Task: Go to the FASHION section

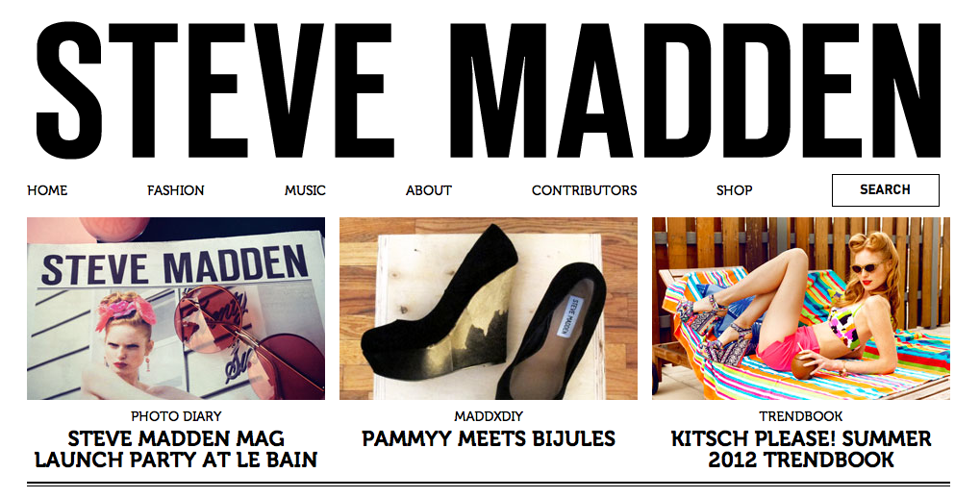Action: 176,190
